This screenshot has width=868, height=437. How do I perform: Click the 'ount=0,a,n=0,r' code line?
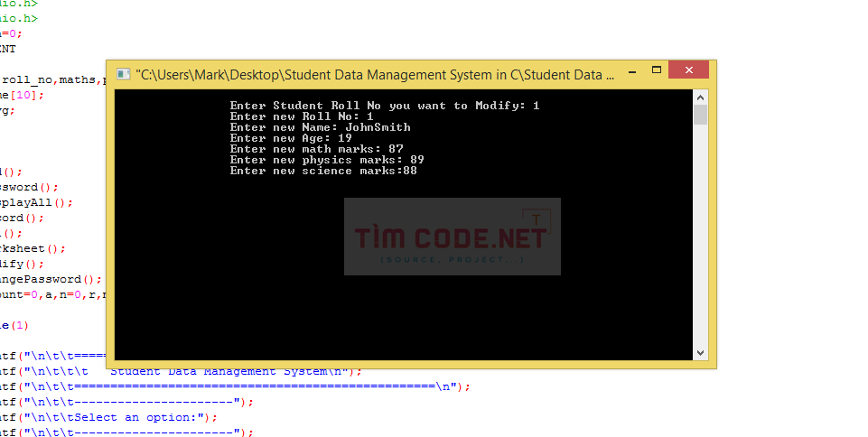click(52, 295)
